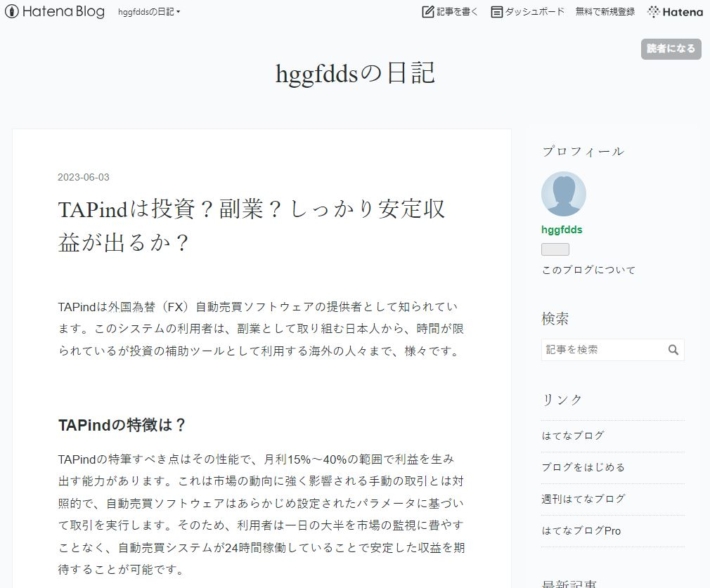The image size is (710, 588).
Task: Open ブログをはじめる link
Action: click(x=583, y=467)
